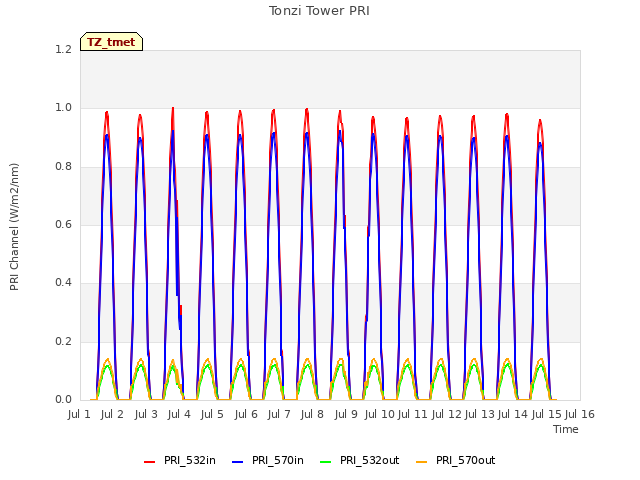Viewport: 640px width, 480px height.
Task: Click the TZ_tmet annotation label
Action: click(111, 42)
